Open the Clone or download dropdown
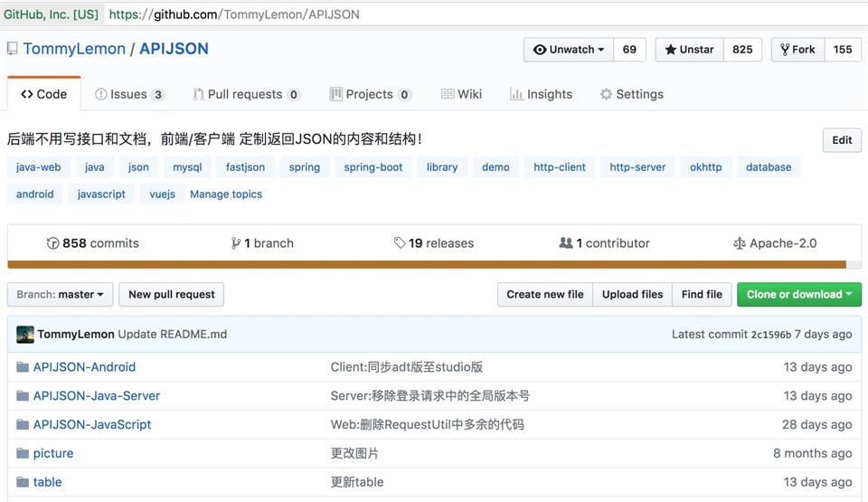The width and height of the screenshot is (868, 502). [798, 294]
